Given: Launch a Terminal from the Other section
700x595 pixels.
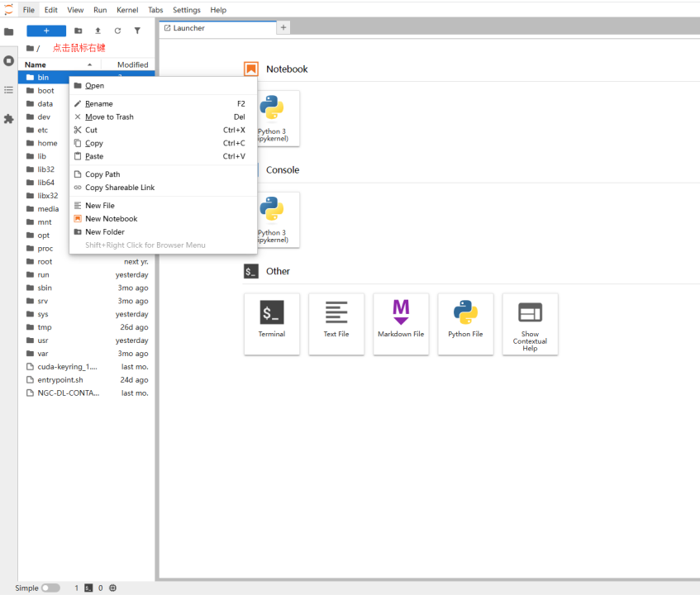Looking at the screenshot, I should coord(272,324).
